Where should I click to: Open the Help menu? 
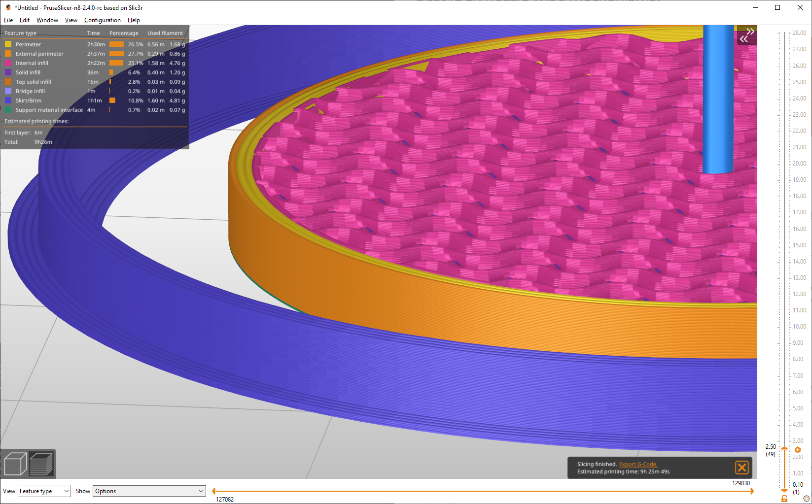134,20
